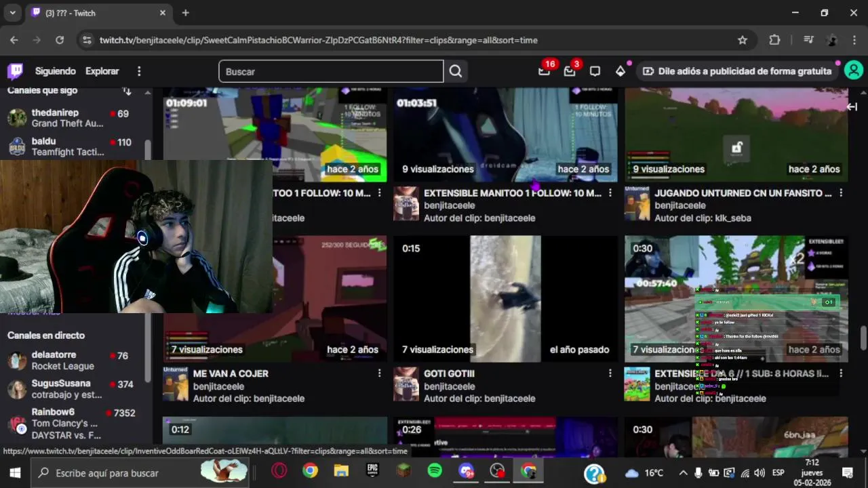Play the JUGANDO UNTURNED clip thumbnail
The image size is (868, 488).
coord(736,134)
